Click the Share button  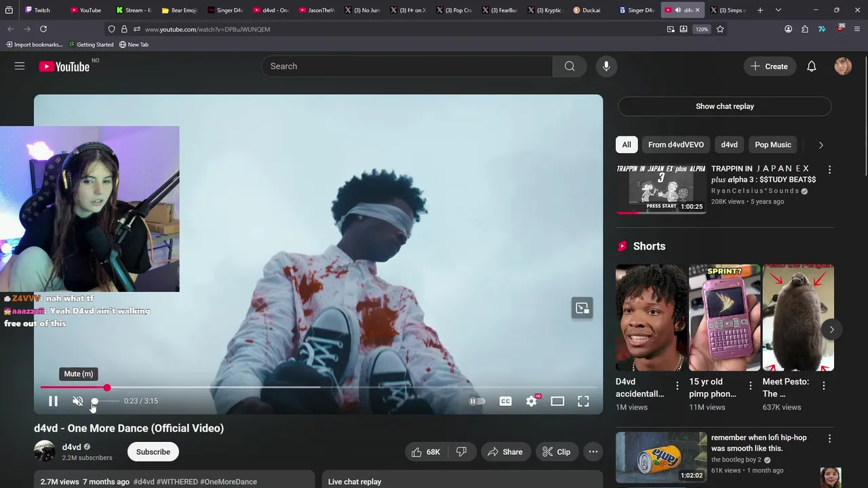point(505,452)
